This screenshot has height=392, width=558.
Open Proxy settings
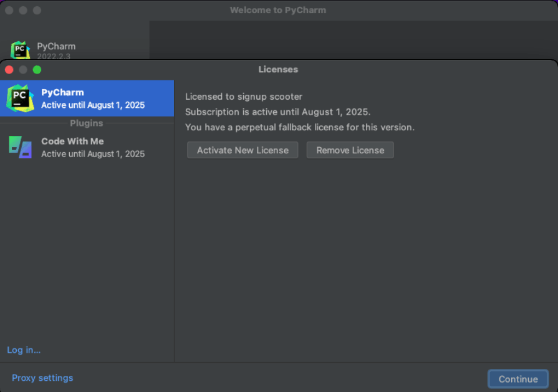[x=42, y=378]
